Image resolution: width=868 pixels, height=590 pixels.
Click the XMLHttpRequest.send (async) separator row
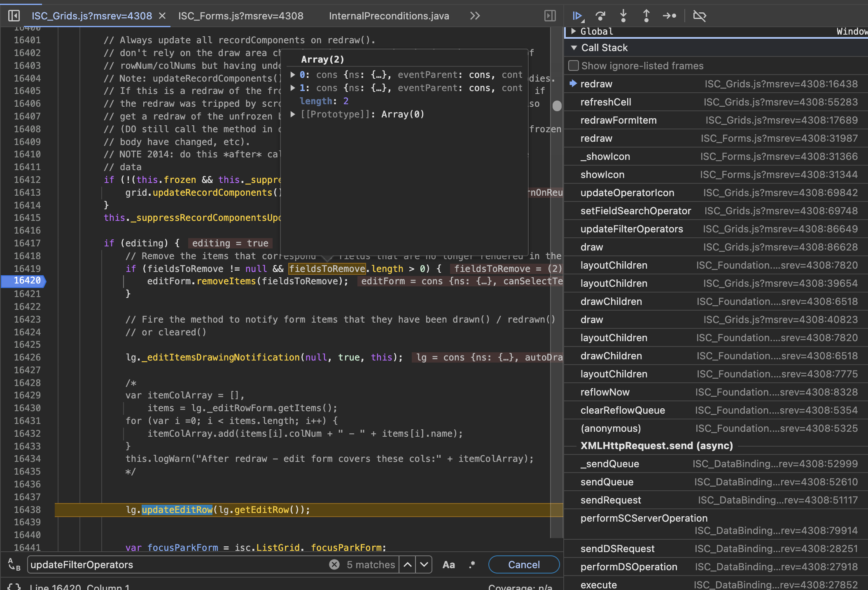click(716, 446)
